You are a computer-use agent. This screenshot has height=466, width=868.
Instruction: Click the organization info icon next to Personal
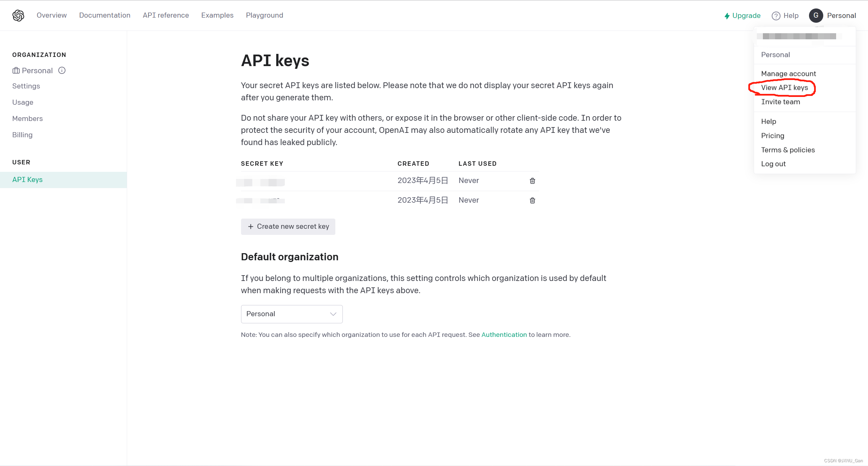tap(62, 70)
